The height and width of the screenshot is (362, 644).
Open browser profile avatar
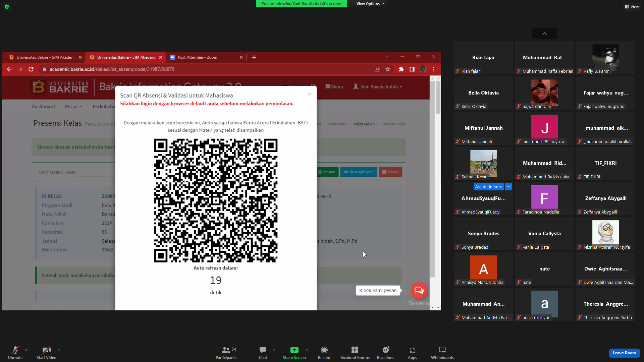pos(423,69)
